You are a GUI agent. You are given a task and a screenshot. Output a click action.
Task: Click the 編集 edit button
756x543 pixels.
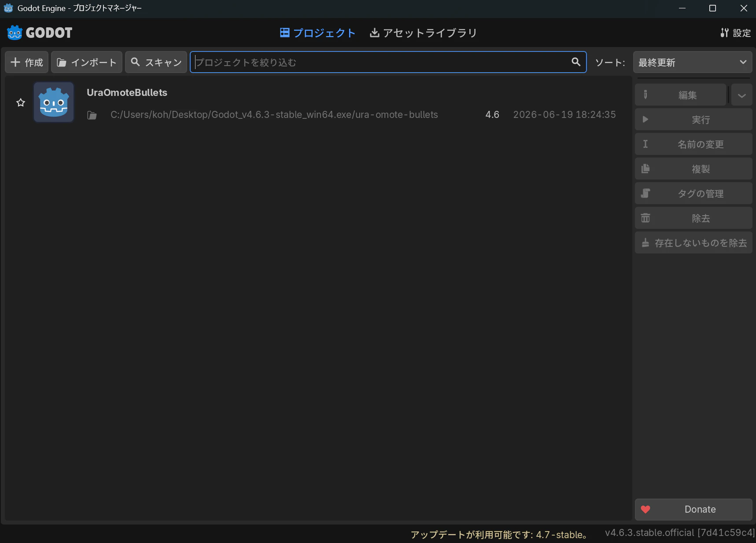681,95
